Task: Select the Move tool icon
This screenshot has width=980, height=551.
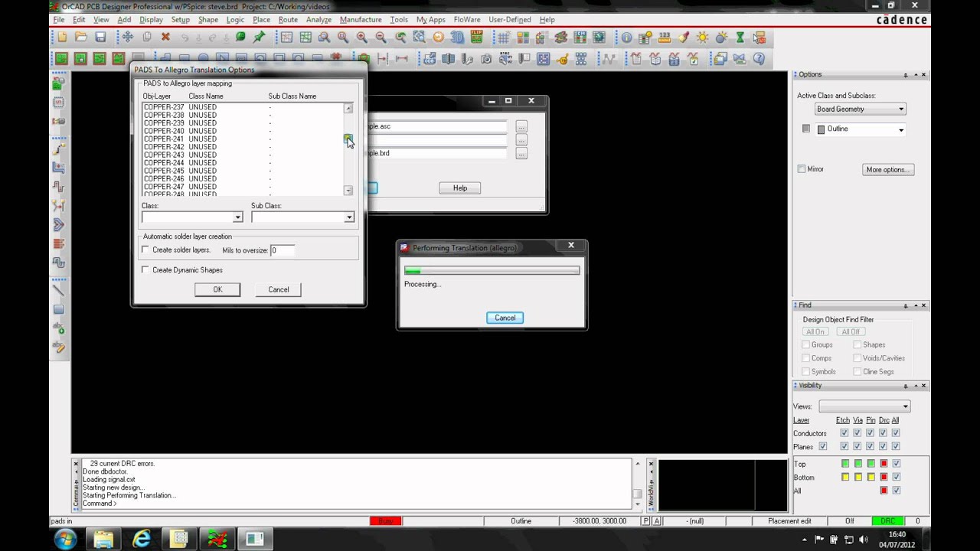Action: click(x=127, y=37)
